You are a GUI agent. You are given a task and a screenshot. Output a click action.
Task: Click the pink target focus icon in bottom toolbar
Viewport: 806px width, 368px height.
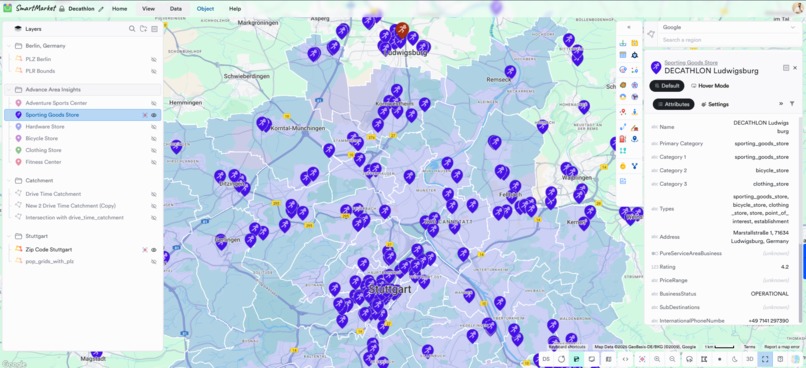tap(642, 359)
